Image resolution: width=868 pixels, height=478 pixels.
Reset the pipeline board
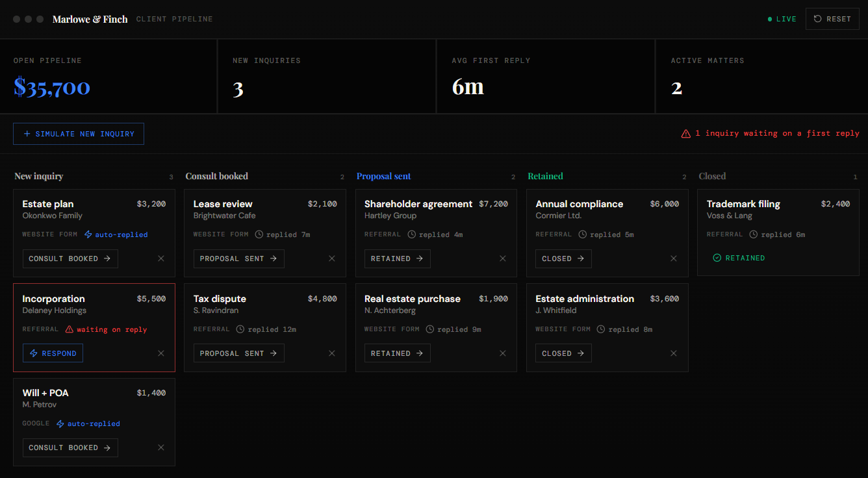tap(832, 19)
